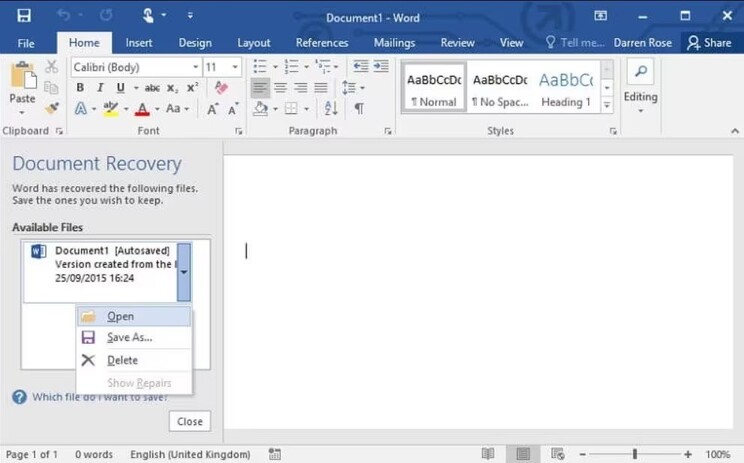
Task: Select Save As from recovery context menu
Action: [x=129, y=338]
